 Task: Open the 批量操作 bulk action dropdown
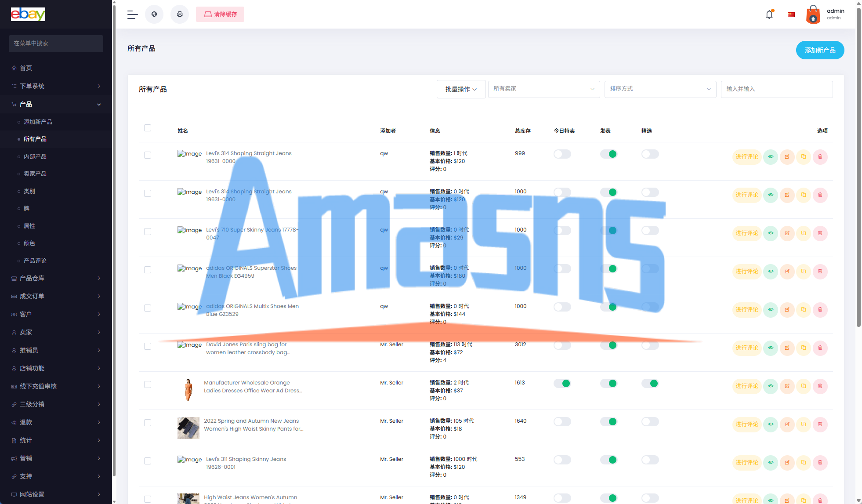click(x=461, y=89)
